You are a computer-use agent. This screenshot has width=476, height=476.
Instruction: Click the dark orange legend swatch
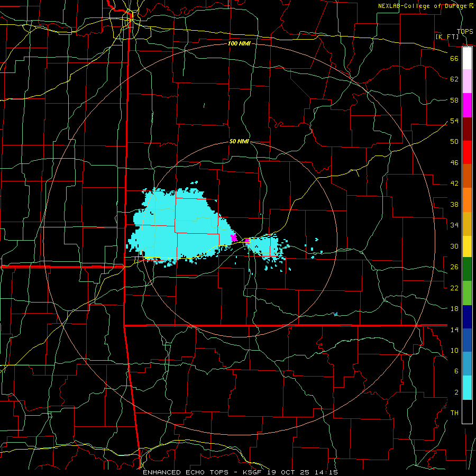point(467,176)
